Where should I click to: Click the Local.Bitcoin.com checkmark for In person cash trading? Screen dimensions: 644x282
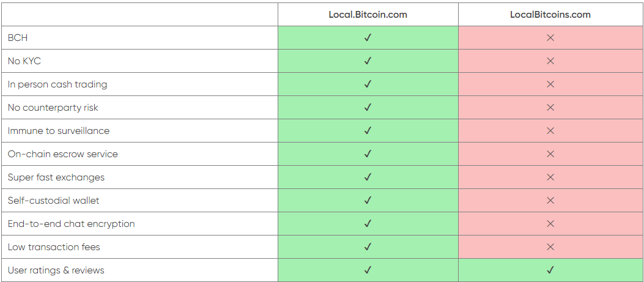coord(368,84)
